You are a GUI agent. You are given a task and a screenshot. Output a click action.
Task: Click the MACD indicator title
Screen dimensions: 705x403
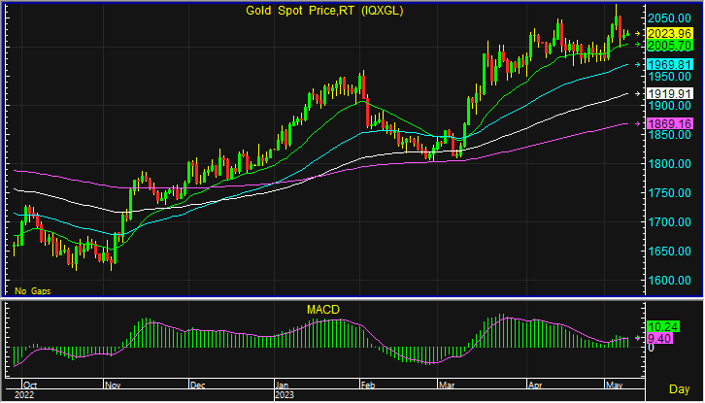pyautogui.click(x=323, y=310)
